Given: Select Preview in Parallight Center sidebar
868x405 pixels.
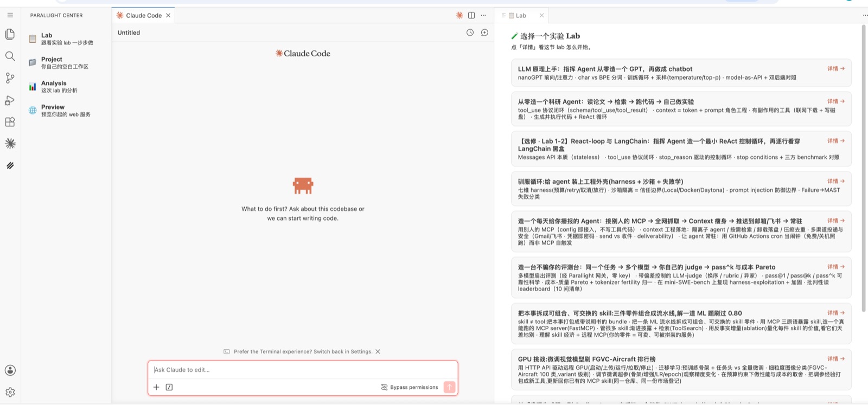Looking at the screenshot, I should (x=66, y=110).
